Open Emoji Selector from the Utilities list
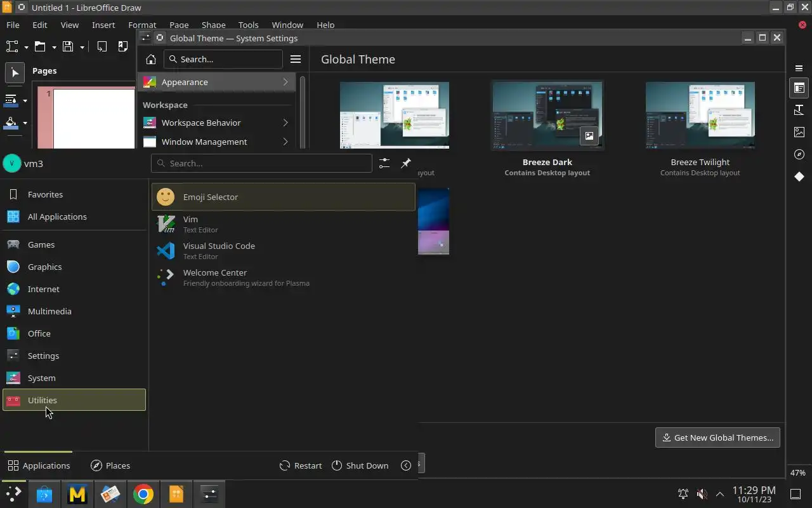This screenshot has width=812, height=508. (x=283, y=197)
